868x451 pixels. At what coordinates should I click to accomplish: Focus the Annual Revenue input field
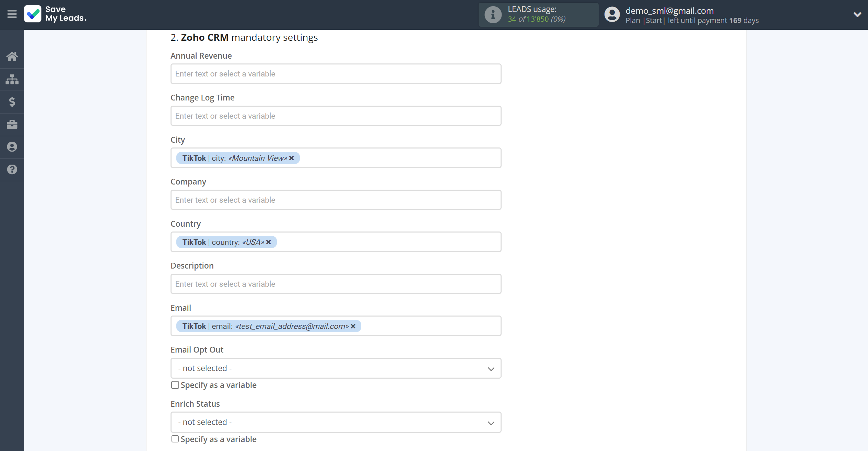click(336, 74)
